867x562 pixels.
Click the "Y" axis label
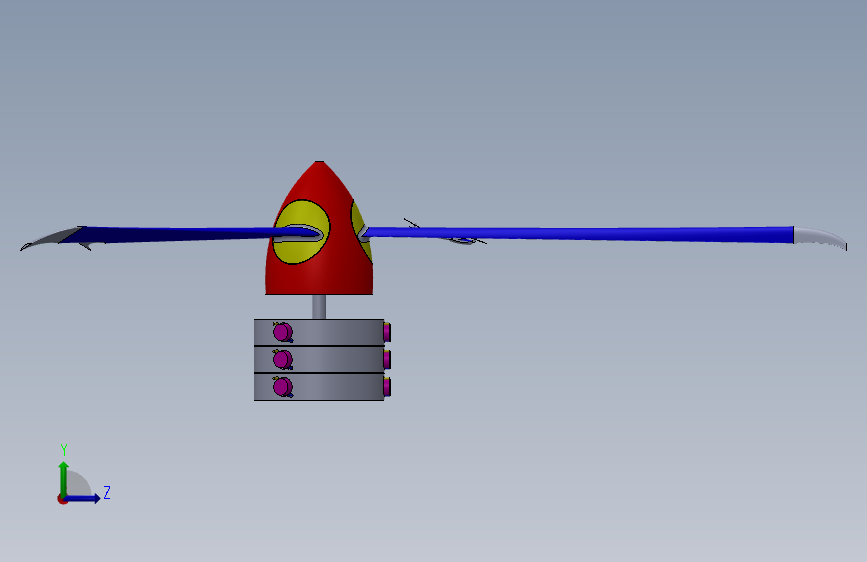click(64, 450)
